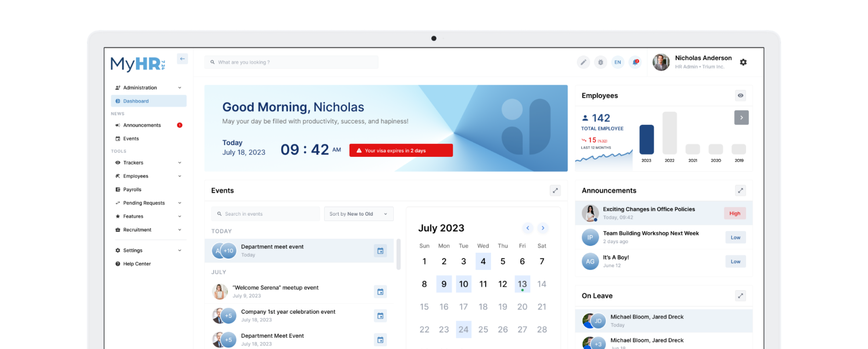Click the MyHR logo
The width and height of the screenshot is (868, 349).
pyautogui.click(x=138, y=64)
